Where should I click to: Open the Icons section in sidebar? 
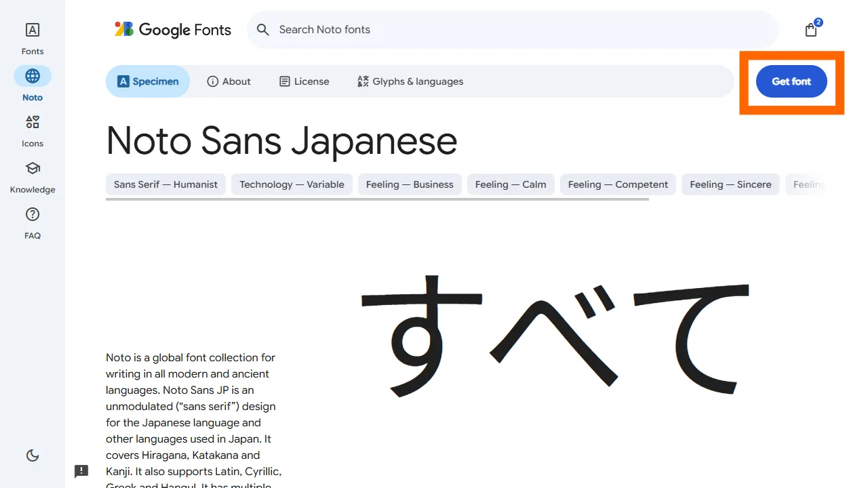(x=33, y=130)
